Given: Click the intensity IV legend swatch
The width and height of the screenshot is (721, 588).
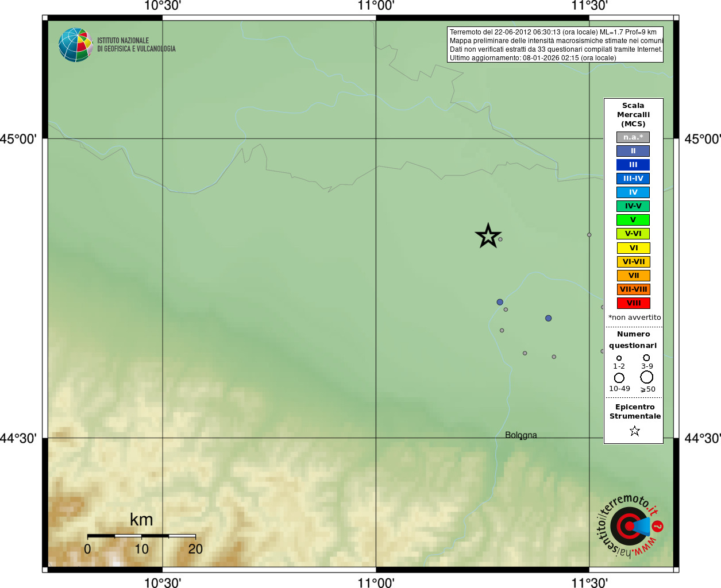Looking at the screenshot, I should [633, 192].
